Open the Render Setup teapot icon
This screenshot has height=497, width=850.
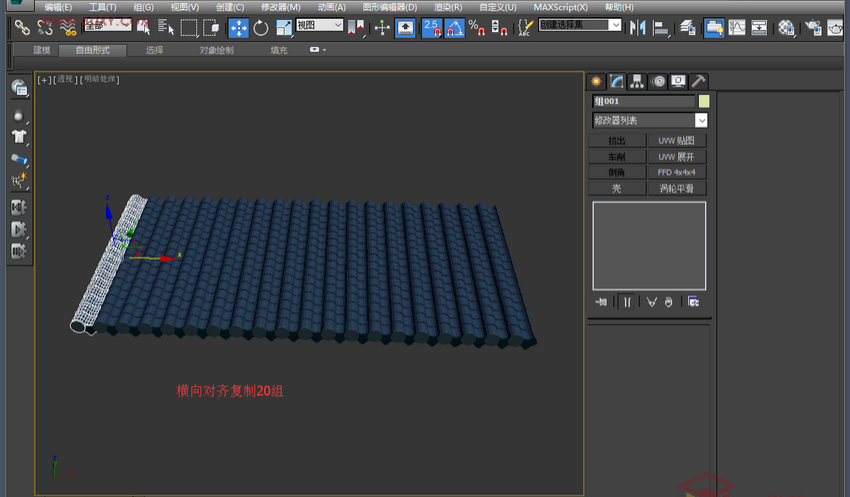tap(813, 28)
